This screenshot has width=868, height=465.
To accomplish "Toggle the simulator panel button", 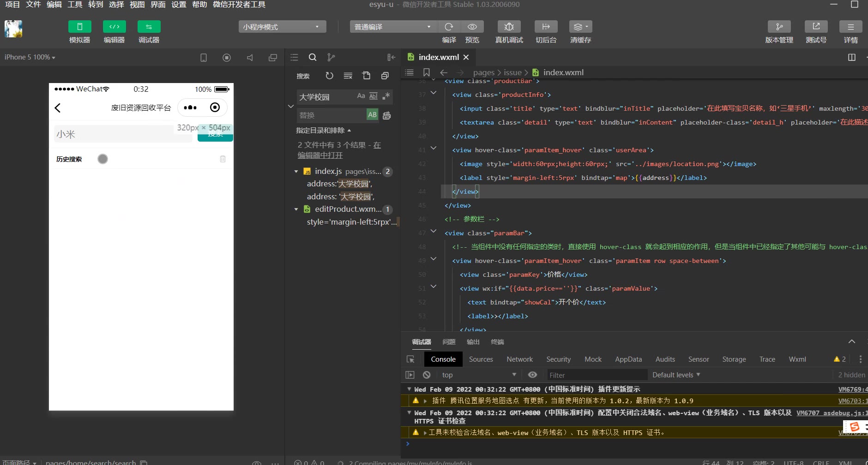I will (79, 27).
